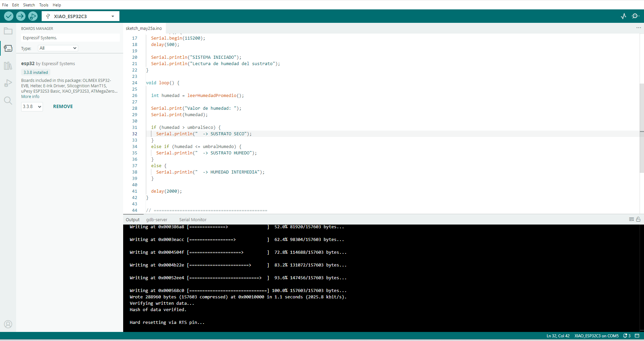Click the "SISTEMA INICIADO" println line
Viewport: 644px width, 341px height.
tap(196, 57)
